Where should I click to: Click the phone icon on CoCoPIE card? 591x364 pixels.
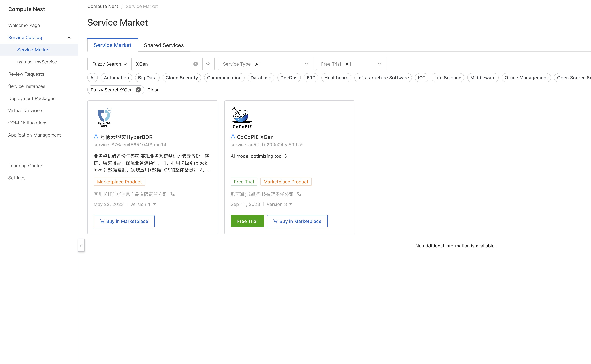click(x=299, y=194)
